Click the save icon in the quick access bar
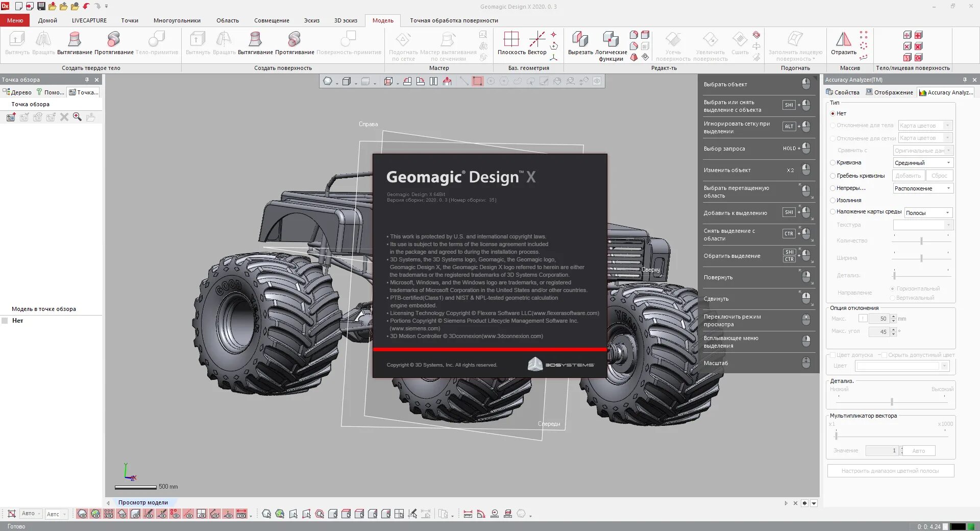Screen dimensions: 980x531 pyautogui.click(x=41, y=6)
